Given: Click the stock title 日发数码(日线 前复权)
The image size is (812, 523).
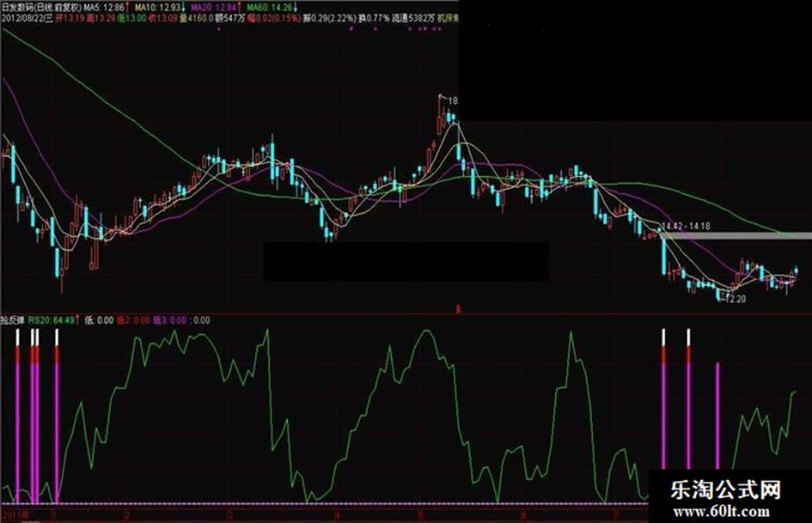Looking at the screenshot, I should pyautogui.click(x=41, y=7).
